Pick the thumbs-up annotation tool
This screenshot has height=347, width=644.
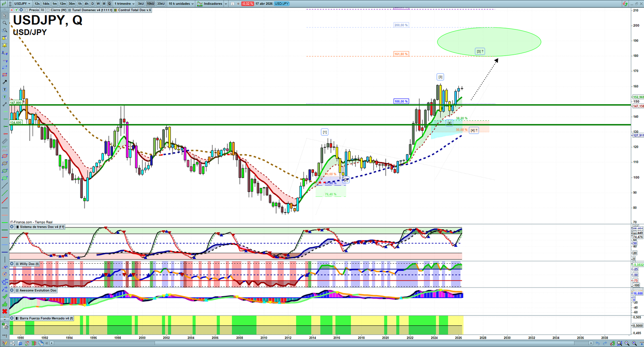pos(5,304)
